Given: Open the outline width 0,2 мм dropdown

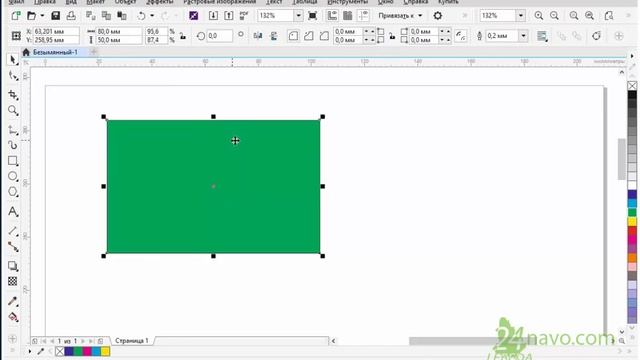Looking at the screenshot, I should pos(523,36).
